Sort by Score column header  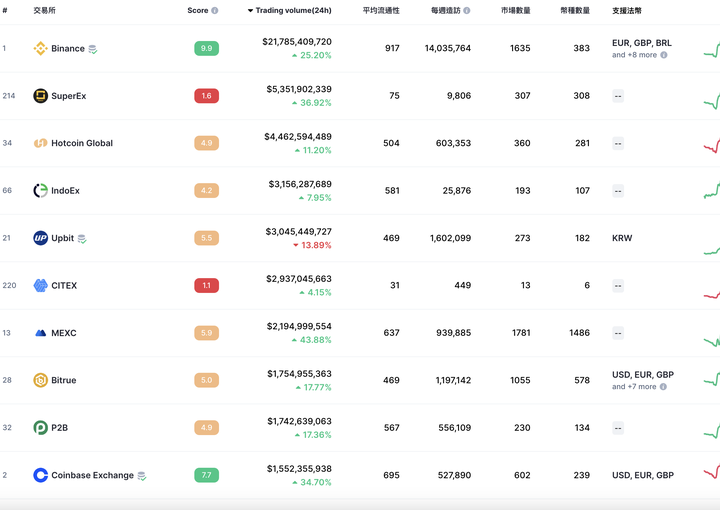pos(197,11)
